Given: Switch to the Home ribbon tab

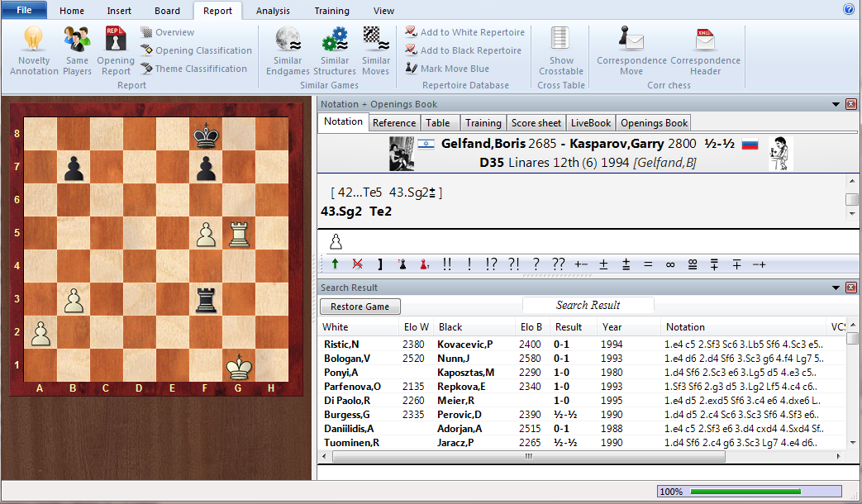Looking at the screenshot, I should click(x=72, y=11).
